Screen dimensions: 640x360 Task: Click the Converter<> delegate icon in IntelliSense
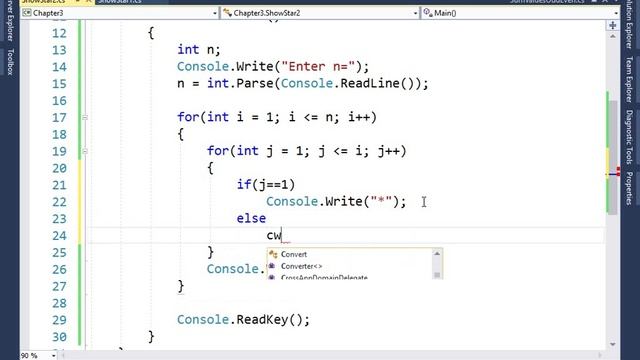[272, 266]
